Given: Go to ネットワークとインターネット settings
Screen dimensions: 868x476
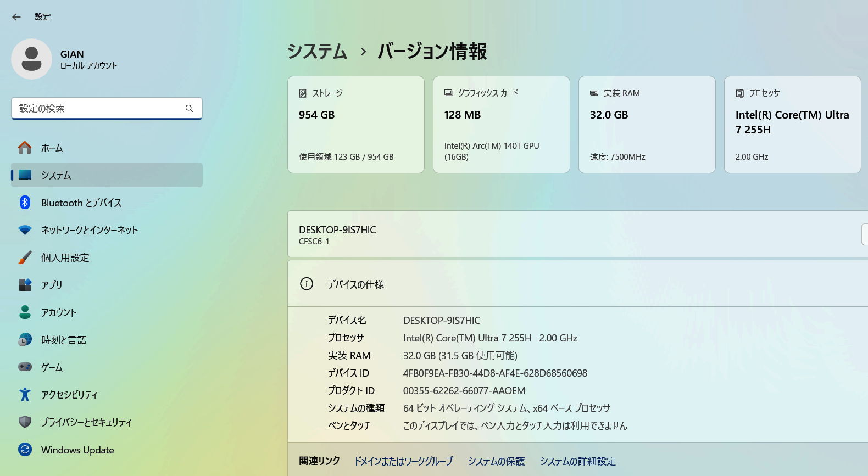Looking at the screenshot, I should tap(107, 230).
